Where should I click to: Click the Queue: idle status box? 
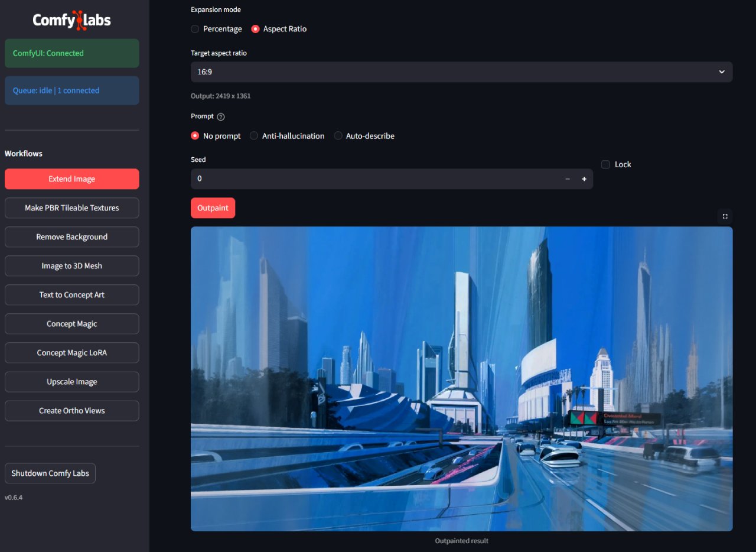click(x=72, y=90)
